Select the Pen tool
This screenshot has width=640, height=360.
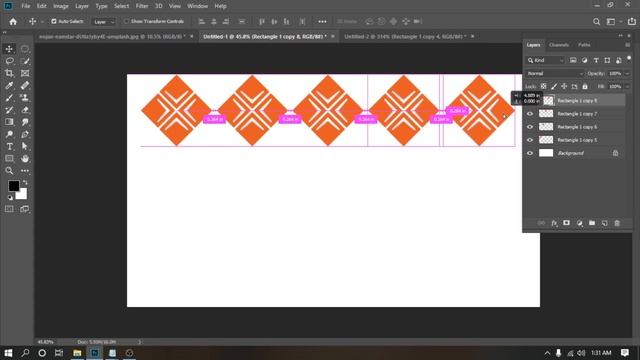tap(25, 134)
